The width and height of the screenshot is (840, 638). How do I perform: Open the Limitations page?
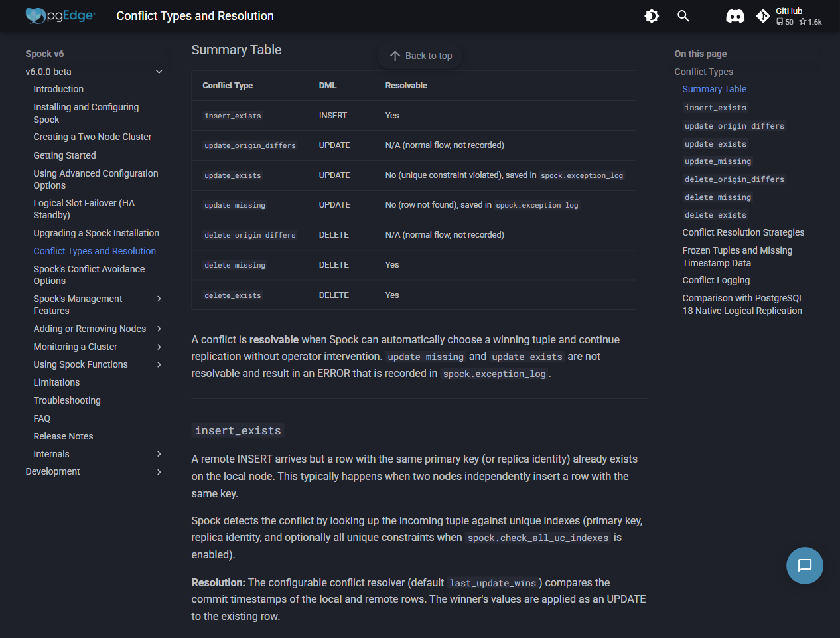[x=56, y=382]
